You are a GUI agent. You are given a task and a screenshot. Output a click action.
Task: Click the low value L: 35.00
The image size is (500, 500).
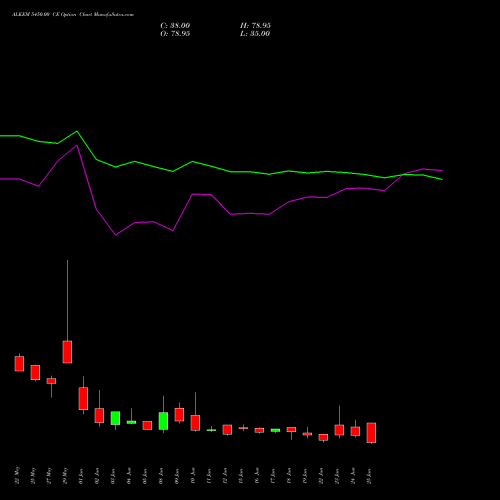[x=255, y=34]
